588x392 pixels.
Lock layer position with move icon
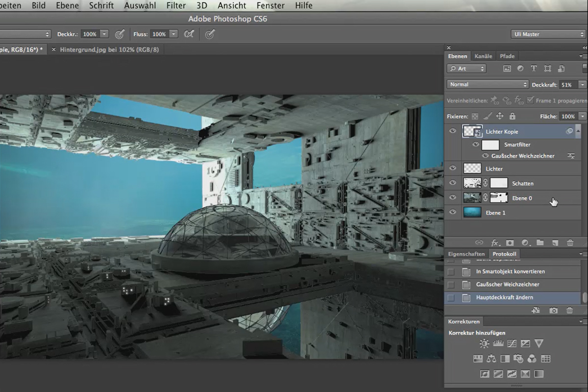(x=500, y=116)
